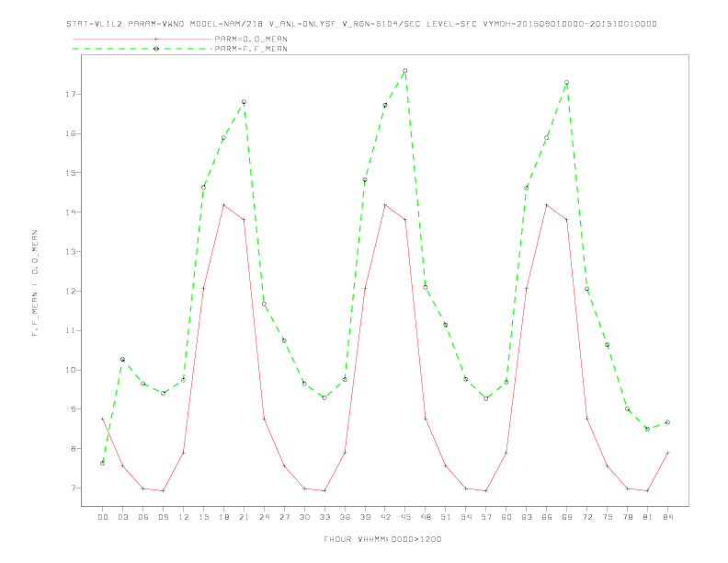Click the x-axis tick label 09
The image size is (728, 563).
point(163,517)
